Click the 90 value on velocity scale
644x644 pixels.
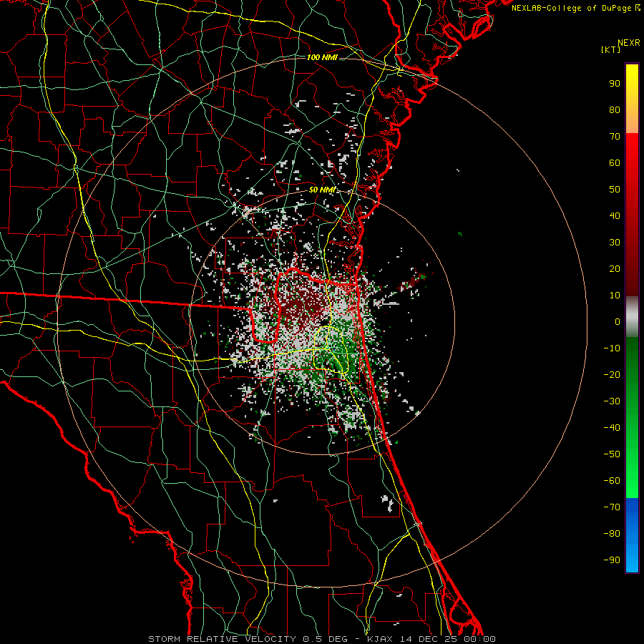pos(615,84)
